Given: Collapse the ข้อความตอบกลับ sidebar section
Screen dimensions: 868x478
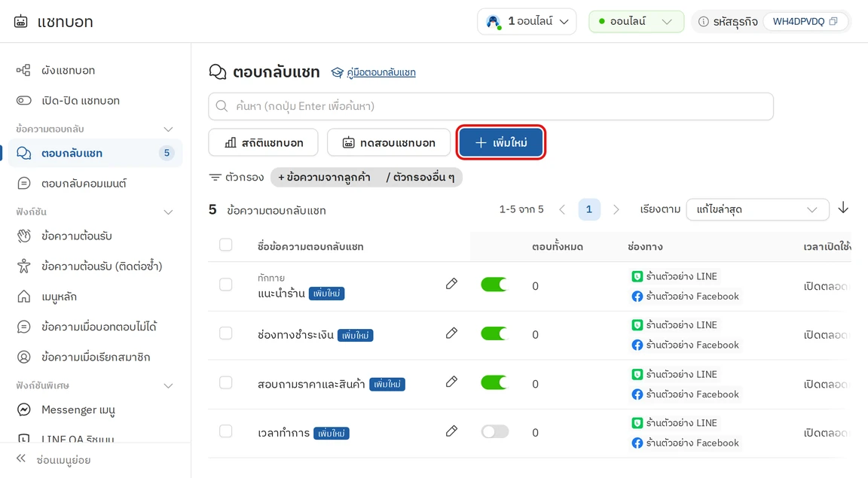Looking at the screenshot, I should pyautogui.click(x=168, y=129).
